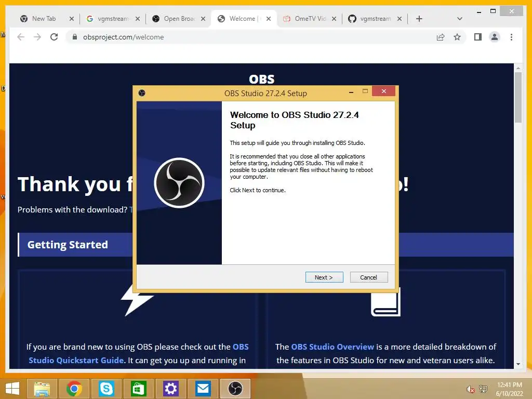Image resolution: width=532 pixels, height=399 pixels.
Task: Click the OBS logo heading on the web page
Action: (x=262, y=79)
